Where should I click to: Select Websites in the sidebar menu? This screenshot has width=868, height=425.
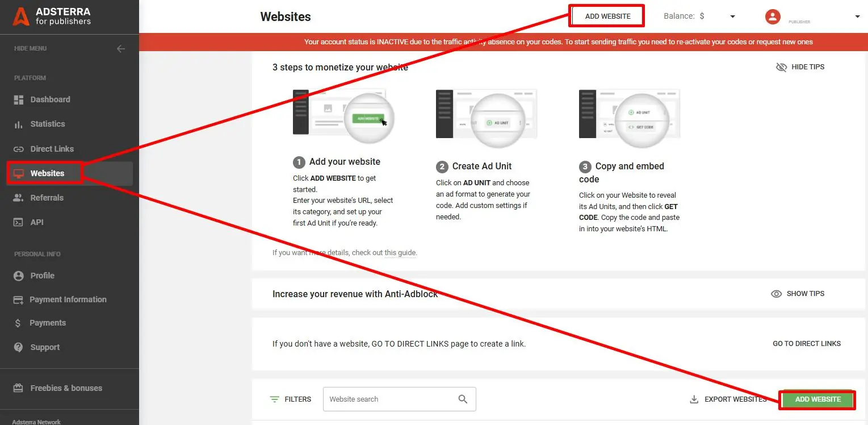tap(48, 173)
